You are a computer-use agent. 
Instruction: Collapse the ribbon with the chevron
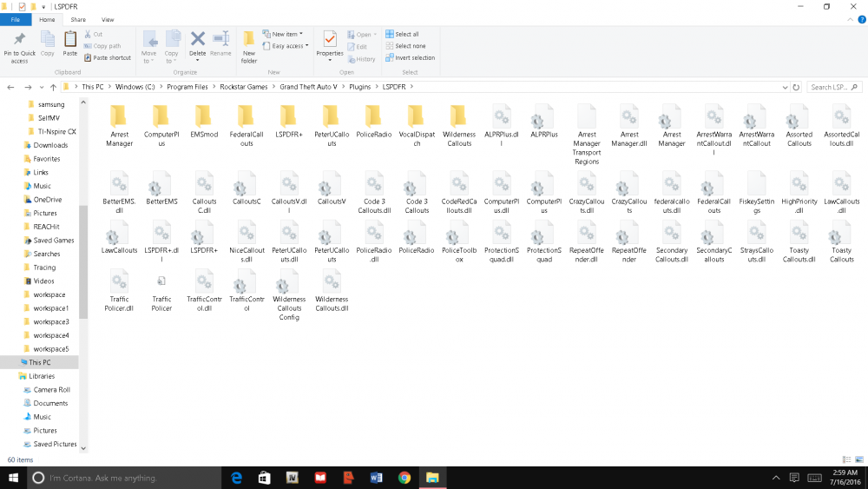(x=850, y=20)
